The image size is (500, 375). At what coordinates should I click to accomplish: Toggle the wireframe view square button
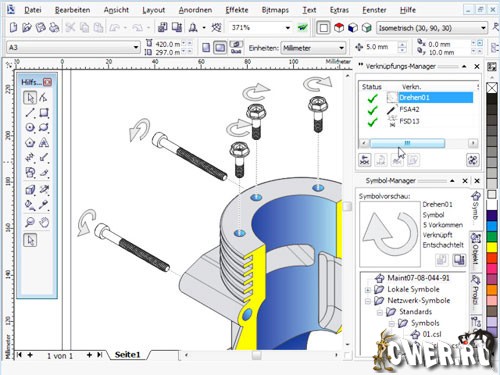pyautogui.click(x=323, y=28)
